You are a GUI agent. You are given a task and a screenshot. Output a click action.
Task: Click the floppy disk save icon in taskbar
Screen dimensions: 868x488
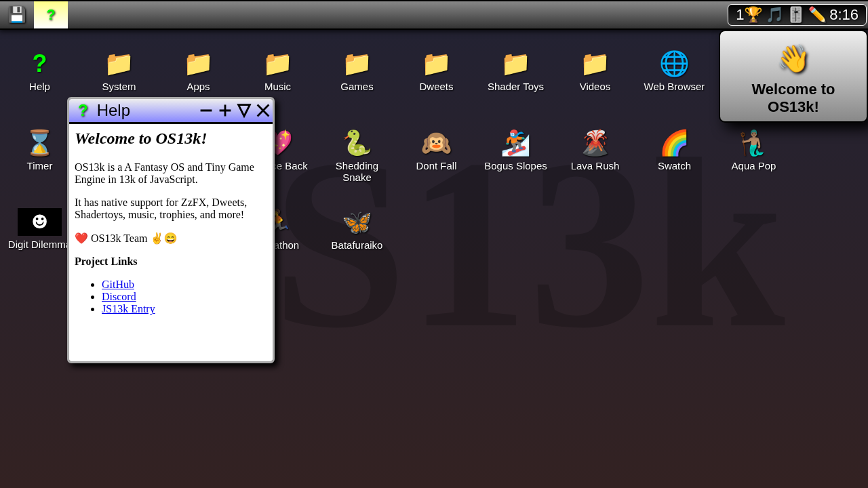pyautogui.click(x=17, y=15)
